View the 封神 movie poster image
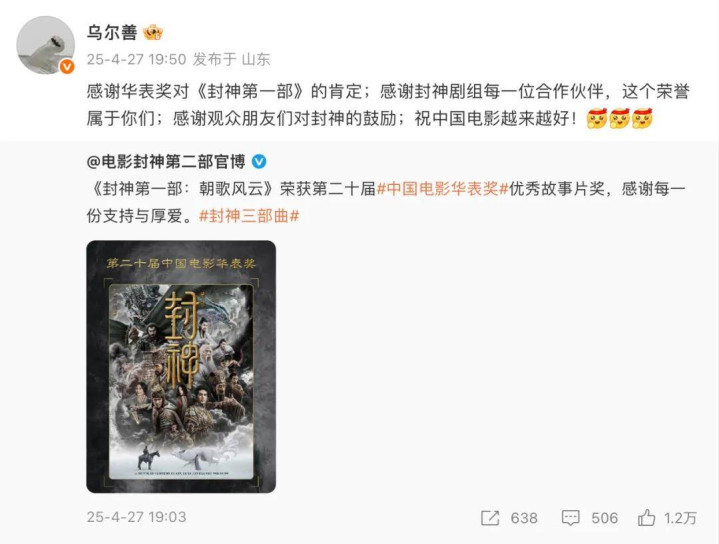Screen dimensions: 719x544 pyautogui.click(x=181, y=366)
